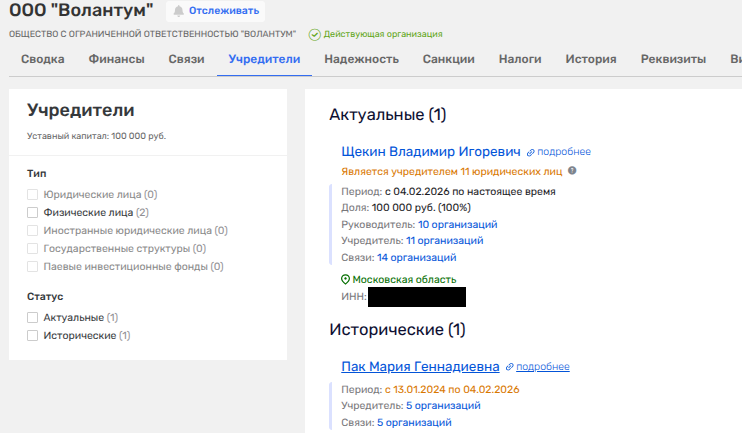The height and width of the screenshot is (433, 742).
Task: Enable the Актуальные status filter
Action: click(33, 317)
